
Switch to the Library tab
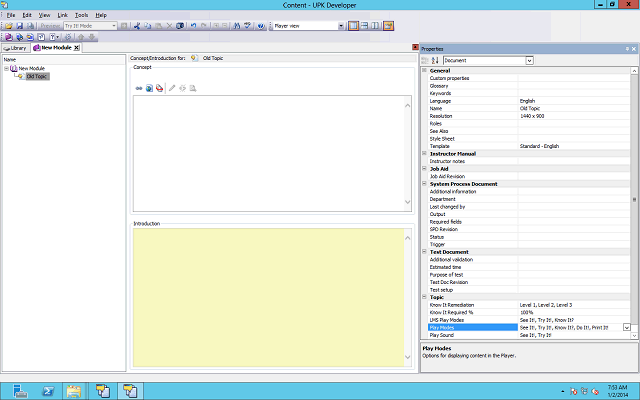coord(15,48)
